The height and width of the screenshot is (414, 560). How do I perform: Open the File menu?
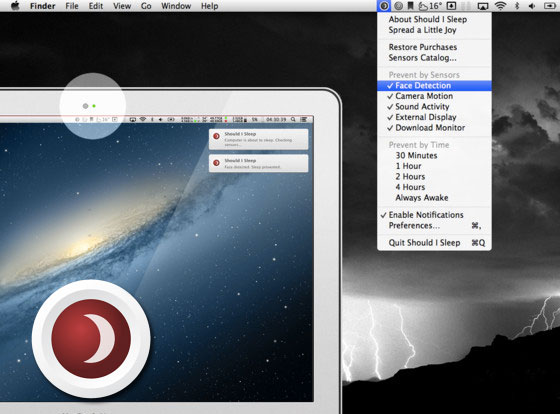click(x=72, y=6)
